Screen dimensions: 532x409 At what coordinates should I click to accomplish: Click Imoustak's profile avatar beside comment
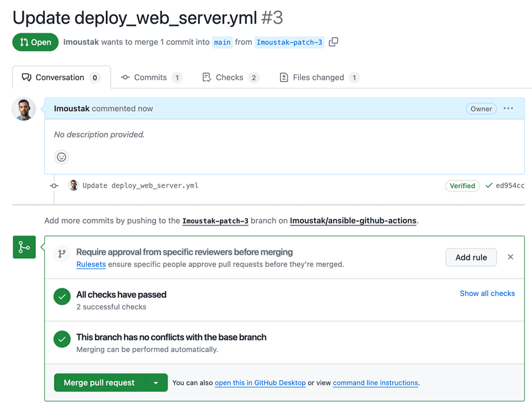pos(24,109)
